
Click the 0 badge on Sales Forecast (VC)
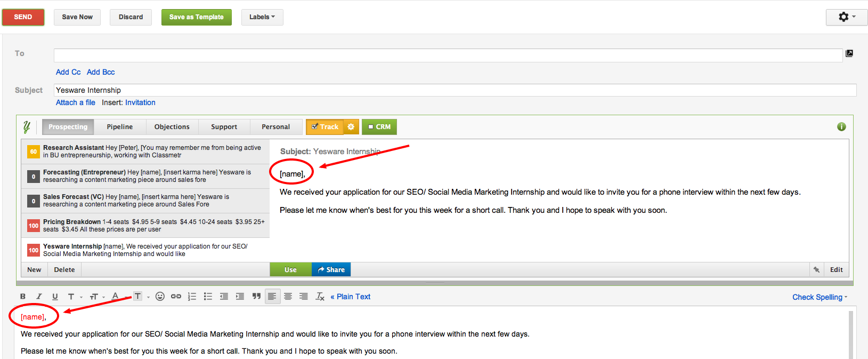pyautogui.click(x=34, y=201)
